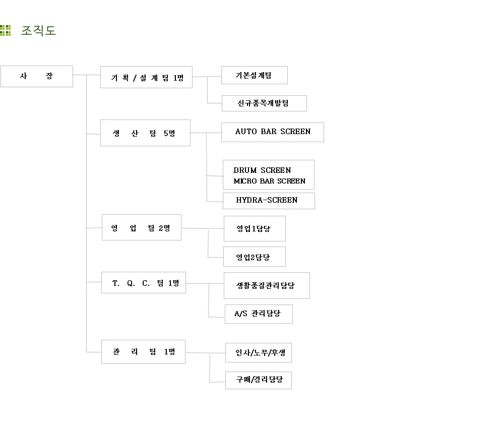This screenshot has width=504, height=425.
Task: Select the 기획/설계팀 1명 box
Action: (x=146, y=77)
